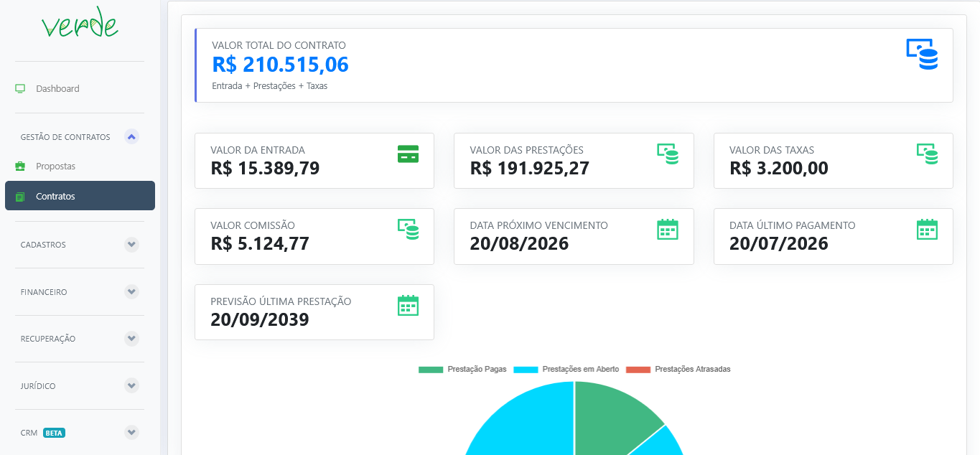The width and height of the screenshot is (980, 455).
Task: Expand the CRM section chevron
Action: [131, 433]
